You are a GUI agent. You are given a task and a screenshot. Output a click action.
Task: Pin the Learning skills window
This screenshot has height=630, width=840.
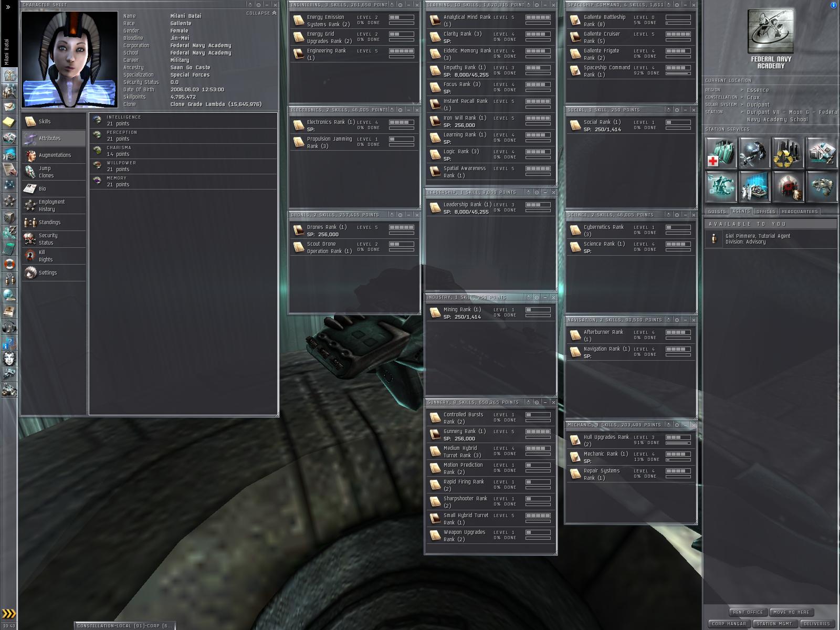(537, 5)
